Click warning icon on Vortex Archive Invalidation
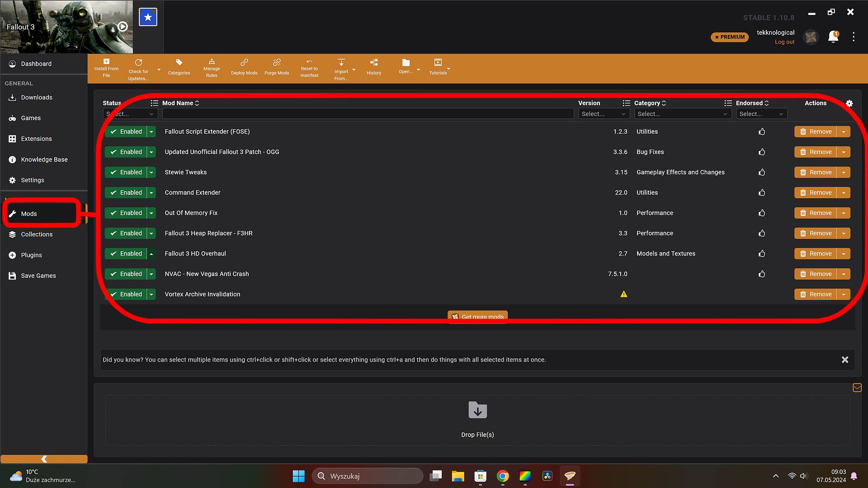Viewport: 868px width, 488px height. click(624, 294)
